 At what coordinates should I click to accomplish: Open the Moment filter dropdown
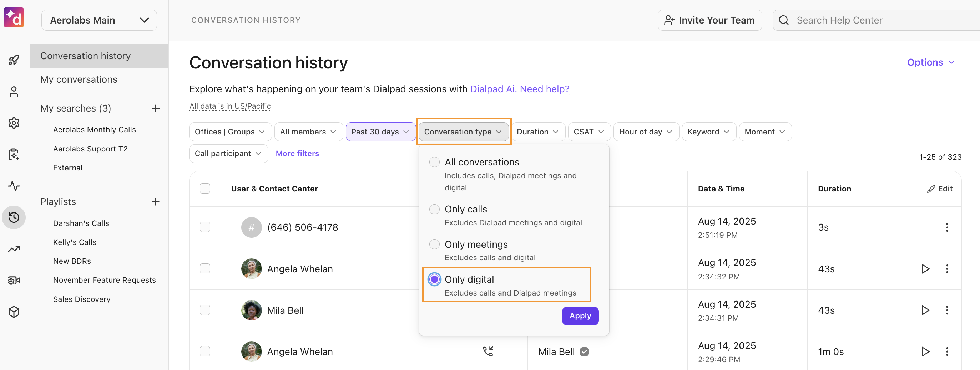click(x=765, y=132)
